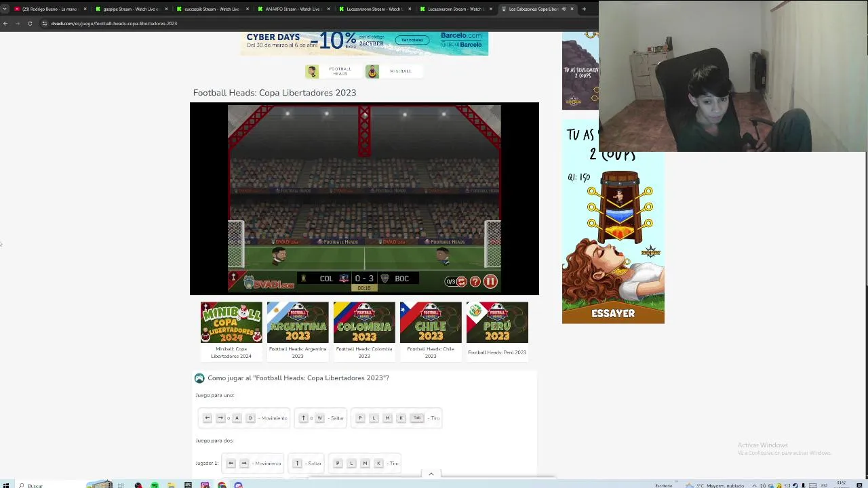Open Task View on the taskbar
This screenshot has width=868, height=488.
tap(121, 485)
